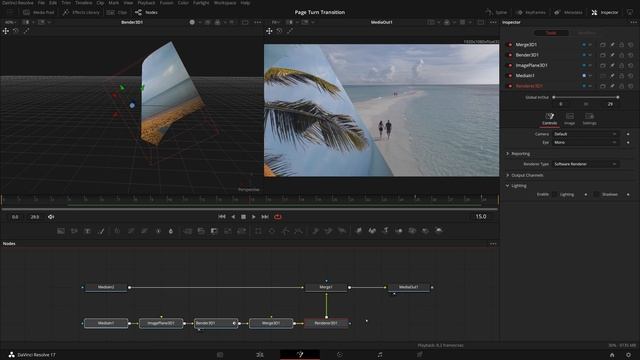Go to first frame
The image size is (640, 360).
tap(222, 217)
